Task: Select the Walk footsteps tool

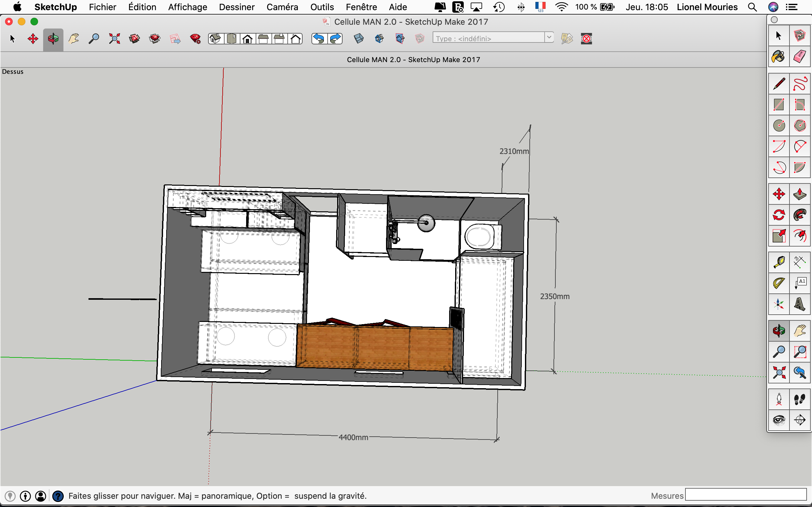Action: pyautogui.click(x=800, y=399)
